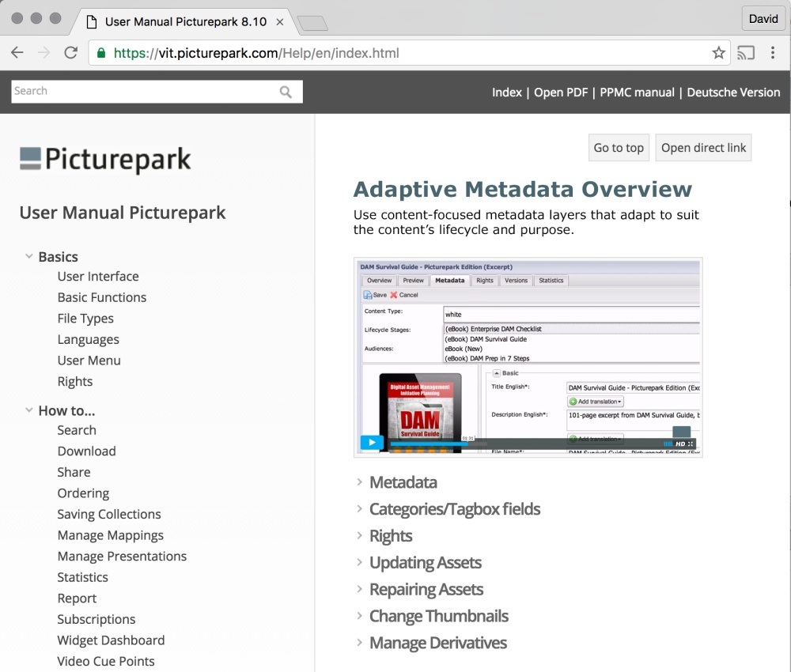Click the David profile button
The height and width of the screenshot is (672, 791).
763,19
